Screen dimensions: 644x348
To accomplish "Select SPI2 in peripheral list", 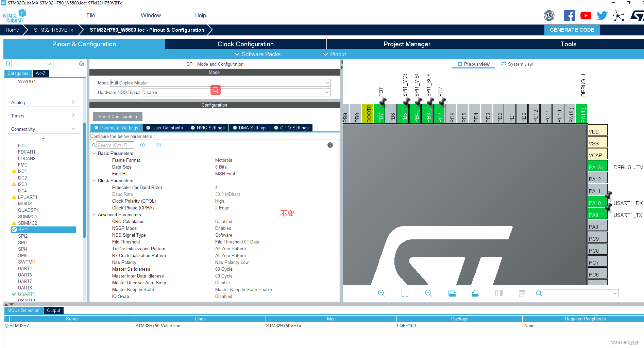I will (x=23, y=236).
